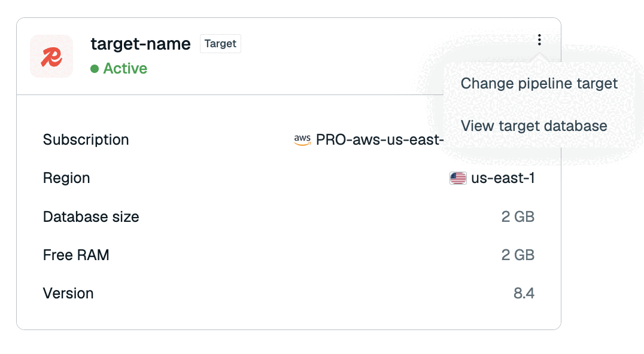The height and width of the screenshot is (354, 644).
Task: Choose View target database from menu
Action: coord(534,126)
